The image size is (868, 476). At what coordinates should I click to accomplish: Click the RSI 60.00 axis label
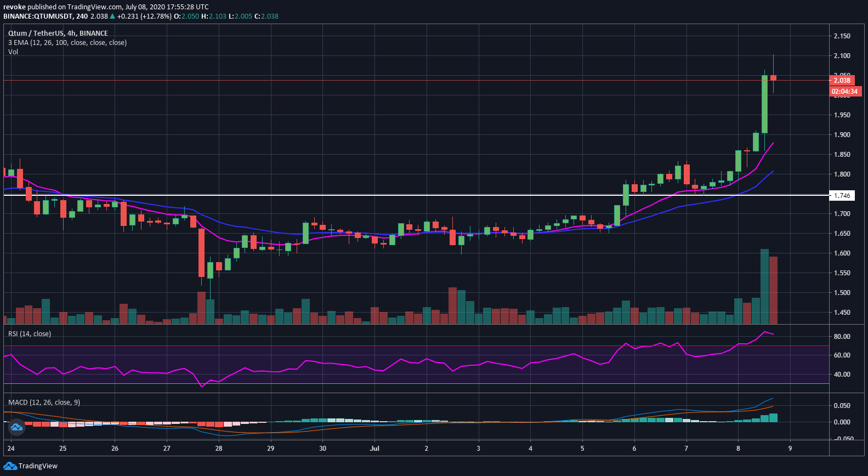pyautogui.click(x=842, y=355)
